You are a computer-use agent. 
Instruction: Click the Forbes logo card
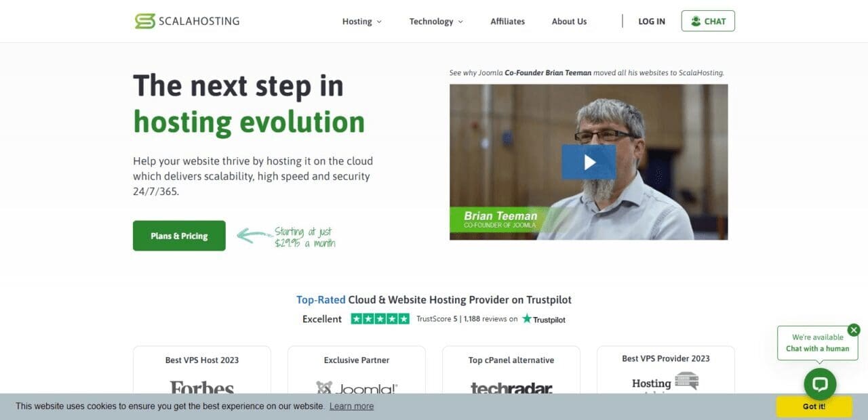(x=202, y=370)
